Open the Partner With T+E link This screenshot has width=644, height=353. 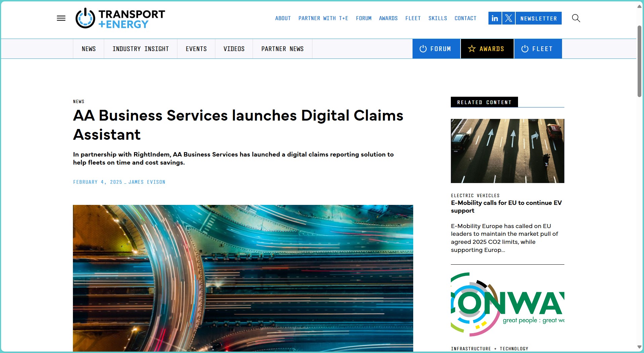pyautogui.click(x=323, y=18)
